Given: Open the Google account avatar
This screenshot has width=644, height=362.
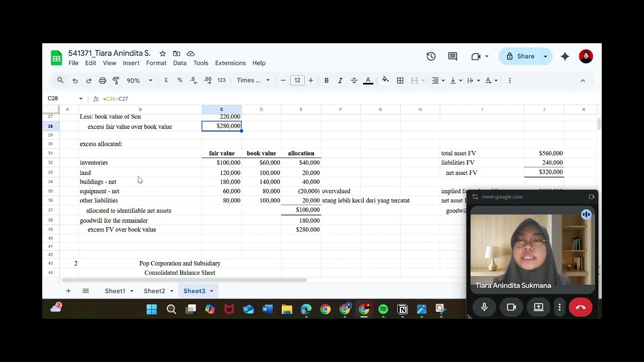Looking at the screenshot, I should (586, 56).
